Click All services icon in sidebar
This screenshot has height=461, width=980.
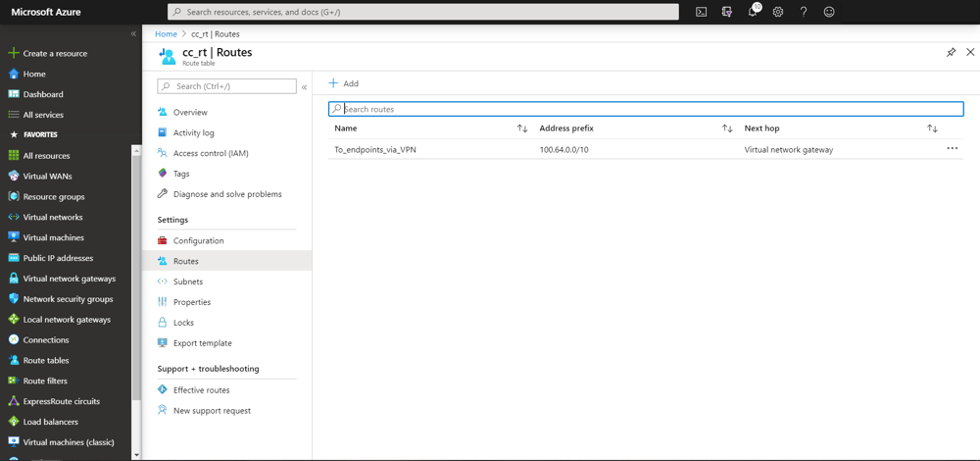pos(13,115)
